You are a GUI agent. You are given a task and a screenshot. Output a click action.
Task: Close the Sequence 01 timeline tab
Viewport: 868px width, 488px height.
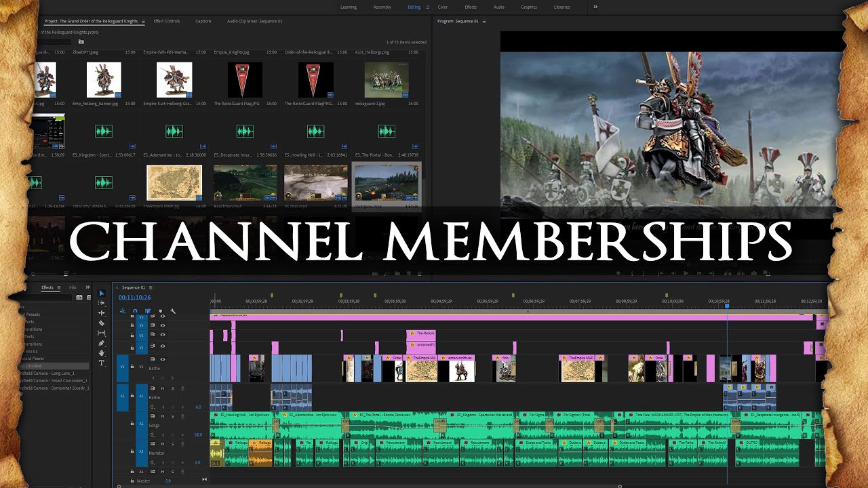117,287
